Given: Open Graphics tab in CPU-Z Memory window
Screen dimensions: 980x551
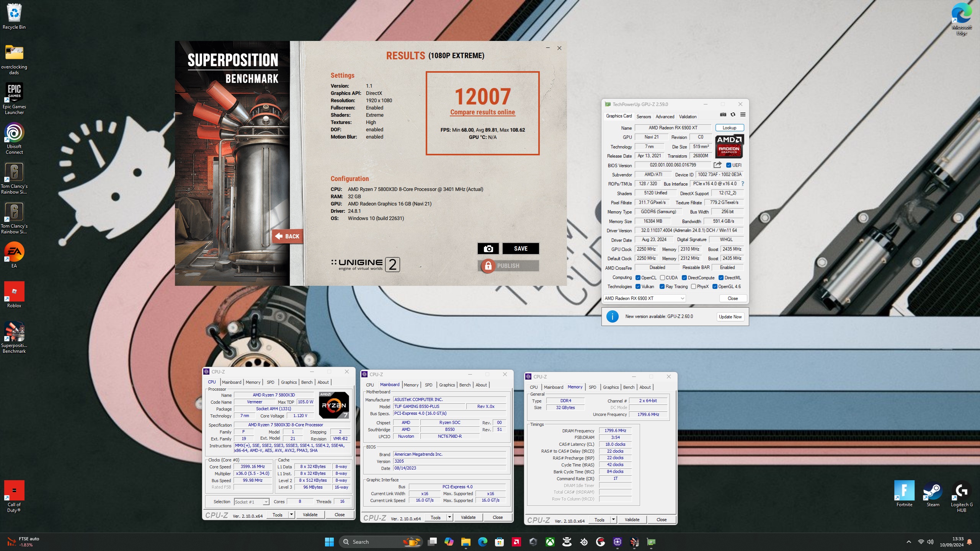Looking at the screenshot, I should 611,387.
